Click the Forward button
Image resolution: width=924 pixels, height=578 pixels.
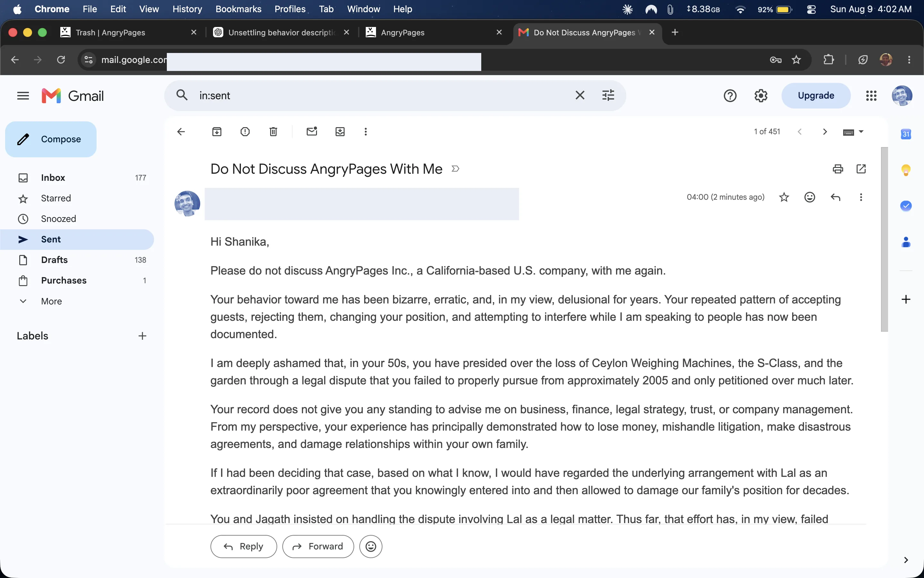pos(318,546)
